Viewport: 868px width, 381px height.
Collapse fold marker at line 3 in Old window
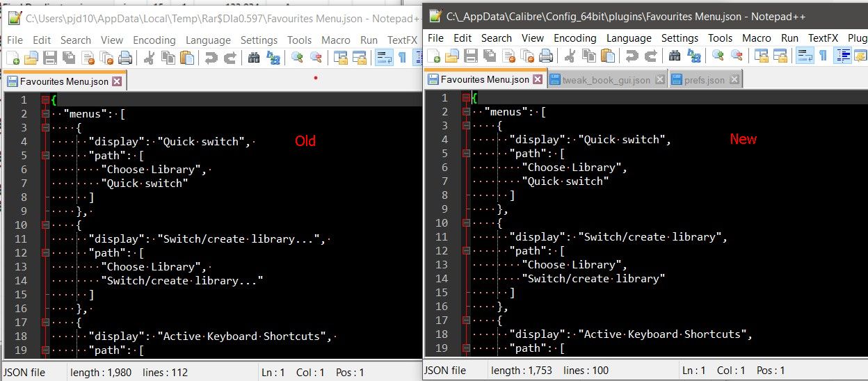(45, 128)
